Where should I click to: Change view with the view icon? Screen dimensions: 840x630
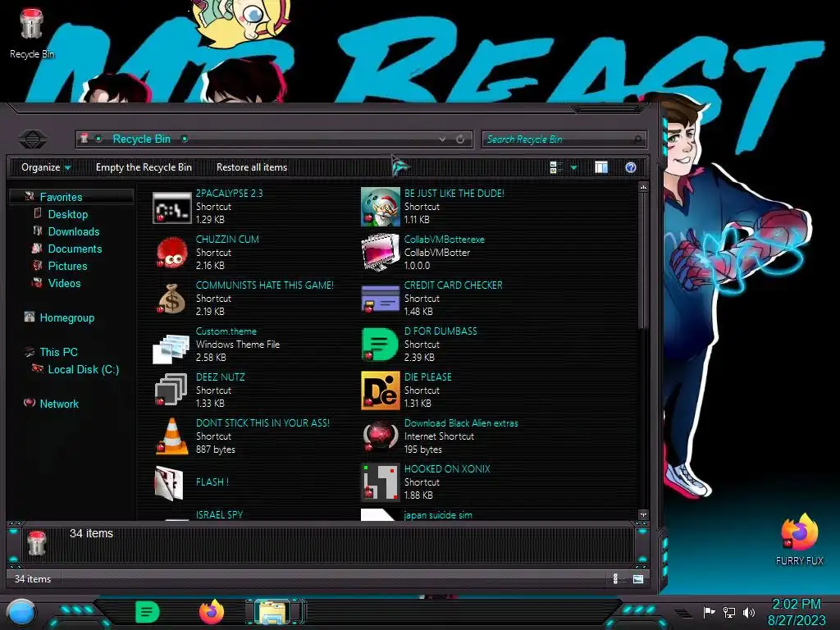555,167
